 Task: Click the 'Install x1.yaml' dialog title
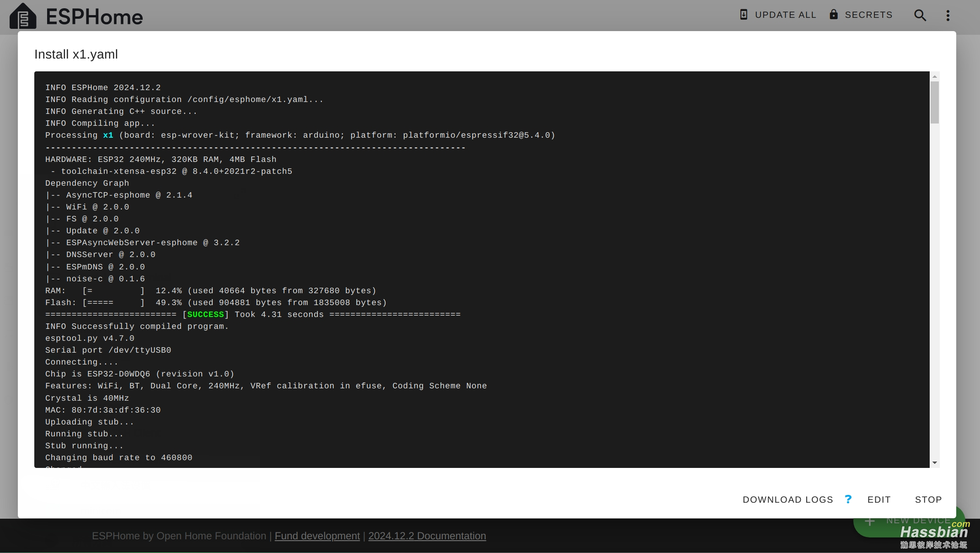(76, 54)
